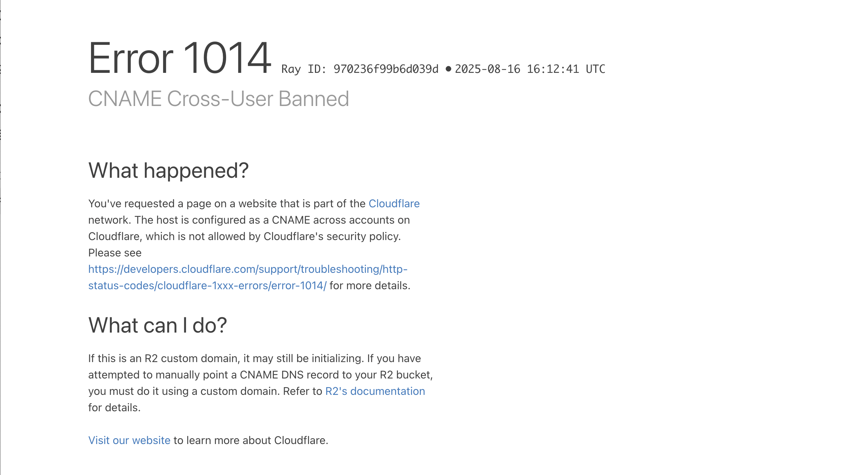Viewport: 868px width, 475px height.
Task: Click the bullet dot separating Ray ID and date
Action: click(448, 69)
